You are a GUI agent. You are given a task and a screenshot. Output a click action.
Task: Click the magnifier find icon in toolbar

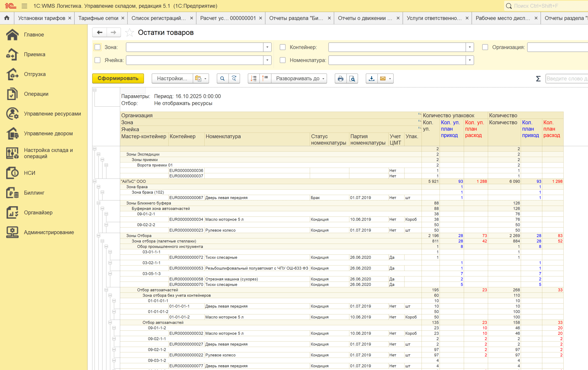222,78
